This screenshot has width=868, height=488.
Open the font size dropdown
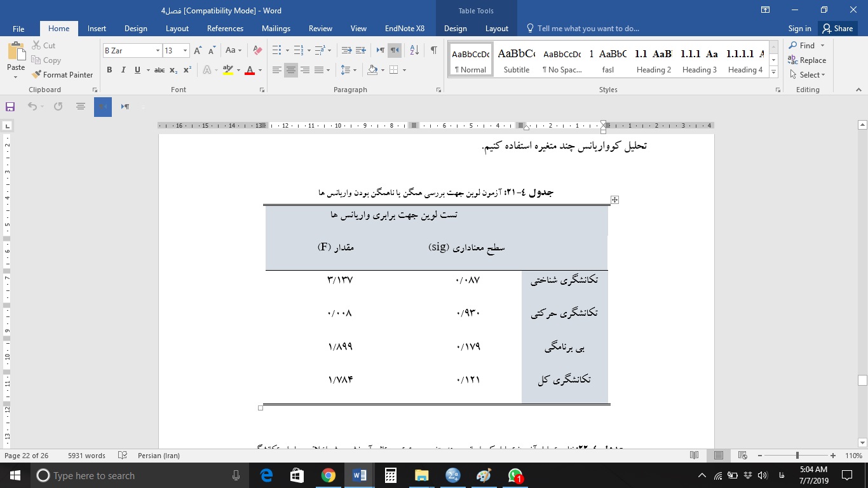(185, 50)
